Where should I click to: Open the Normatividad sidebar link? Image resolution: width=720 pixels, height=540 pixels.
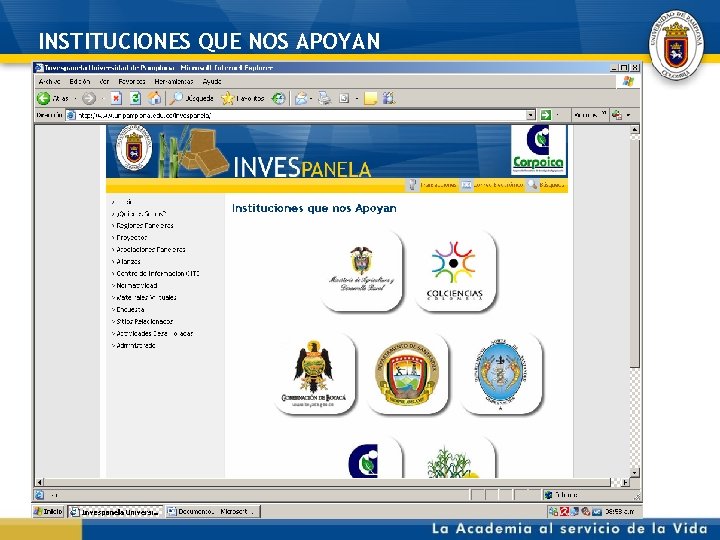coord(137,285)
